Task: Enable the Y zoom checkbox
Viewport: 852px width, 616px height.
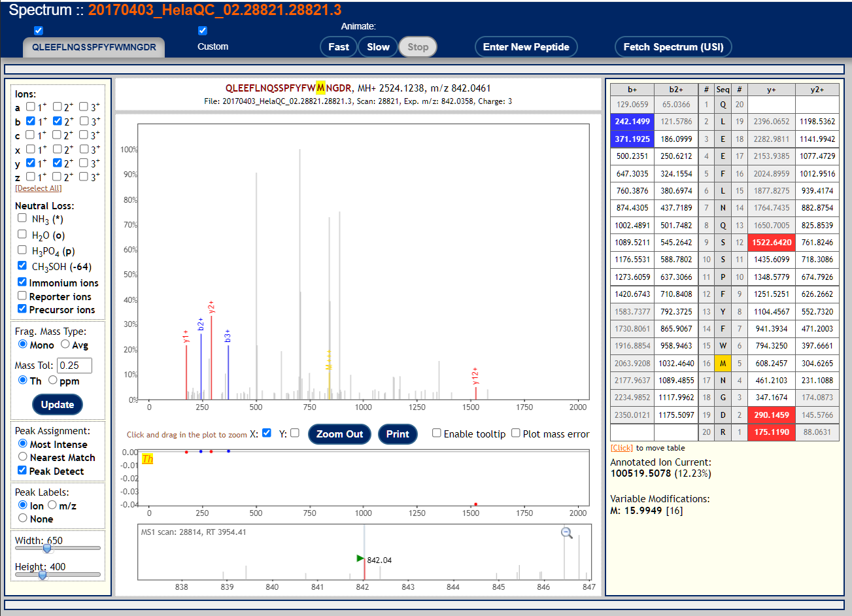Action: (295, 433)
